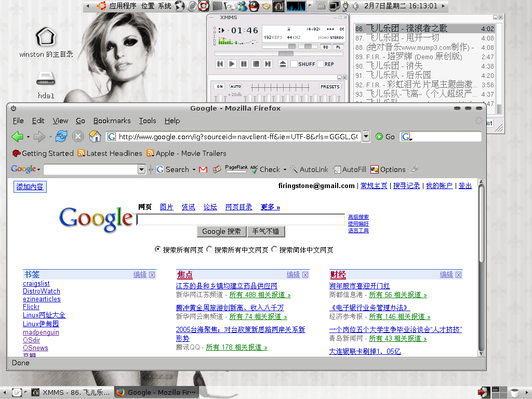Image resolution: width=532 pixels, height=399 pixels.
Task: Select the 搜索简体中文网页 radio button
Action: point(274,249)
